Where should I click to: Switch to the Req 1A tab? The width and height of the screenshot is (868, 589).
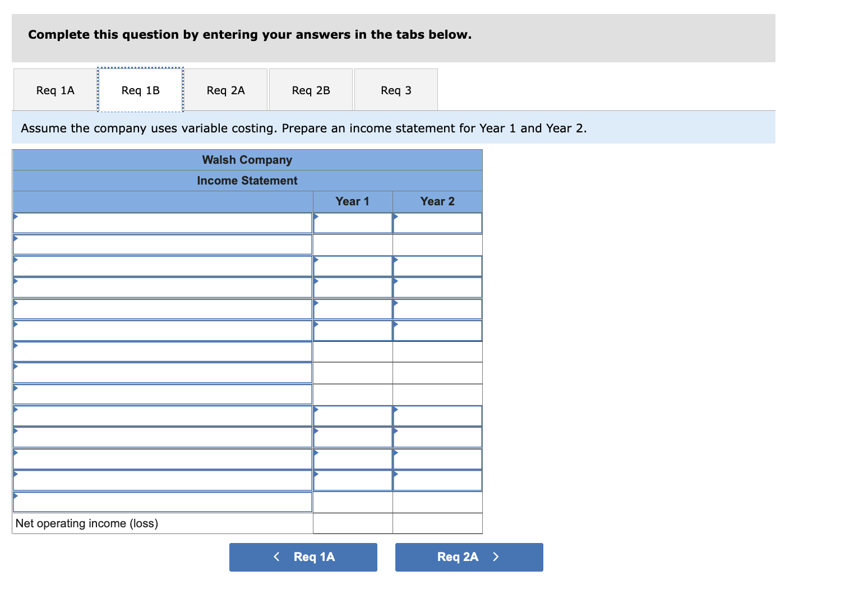click(x=54, y=90)
